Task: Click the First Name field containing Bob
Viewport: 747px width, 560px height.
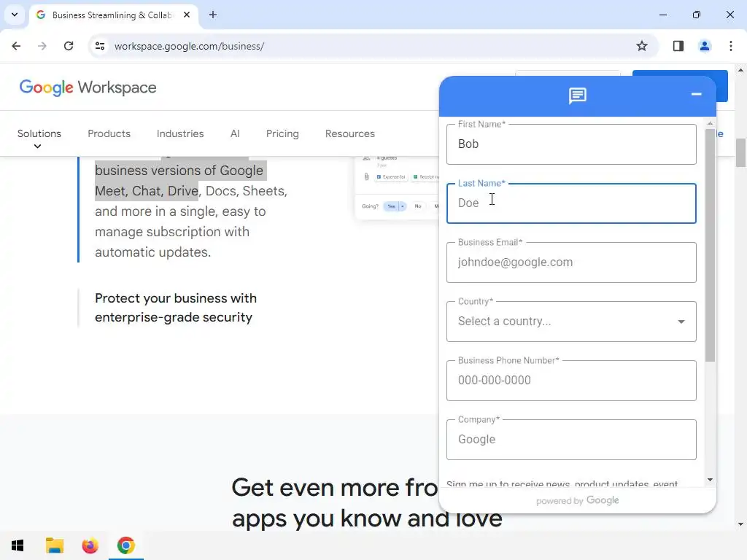Action: pos(571,144)
